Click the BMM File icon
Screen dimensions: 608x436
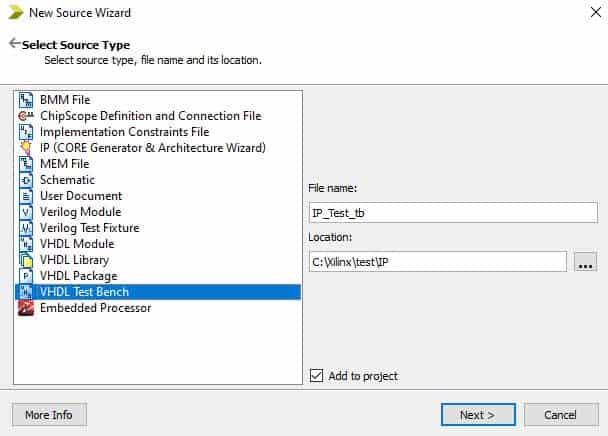(26, 100)
